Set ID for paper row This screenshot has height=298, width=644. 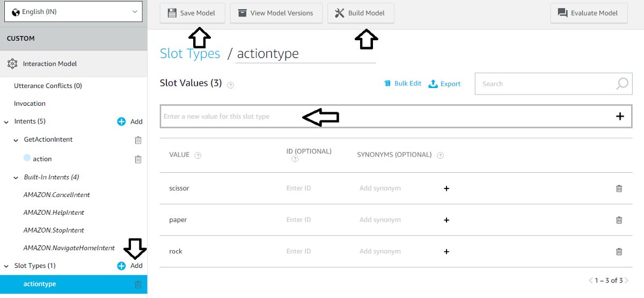pos(298,220)
